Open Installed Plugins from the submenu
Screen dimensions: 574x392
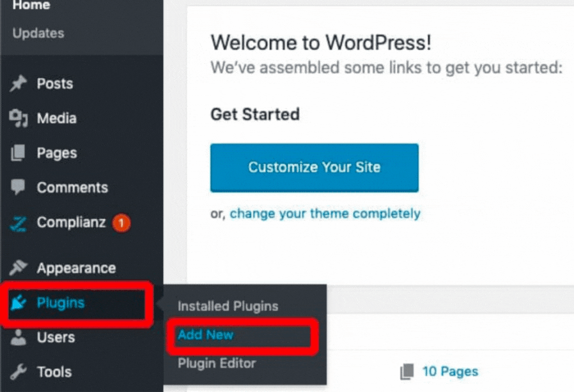pos(228,306)
